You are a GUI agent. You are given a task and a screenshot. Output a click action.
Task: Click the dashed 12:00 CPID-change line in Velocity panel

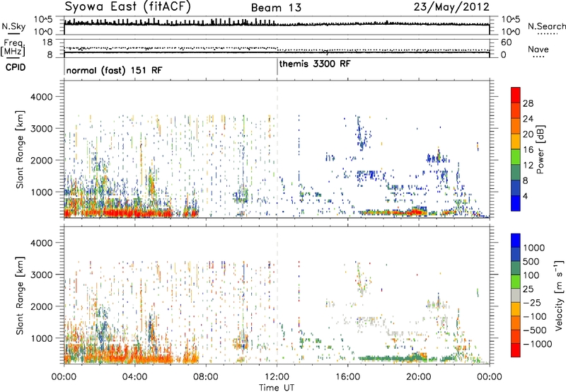[277, 295]
